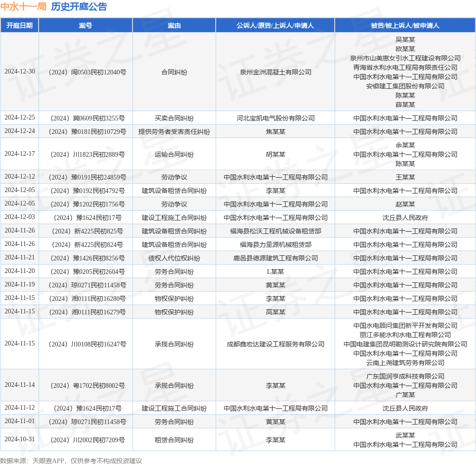The image size is (476, 465).
Task: Click the 历史开庭公告 heading
Action: (x=79, y=7)
